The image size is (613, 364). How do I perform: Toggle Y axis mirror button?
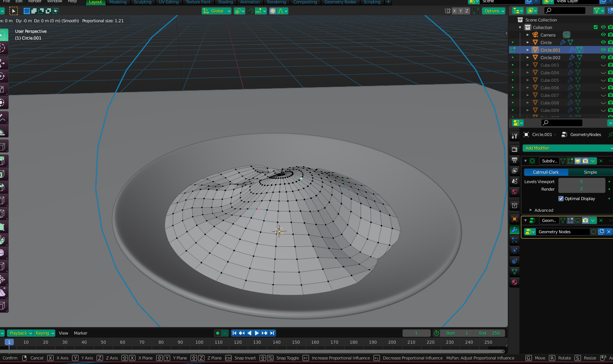461,11
